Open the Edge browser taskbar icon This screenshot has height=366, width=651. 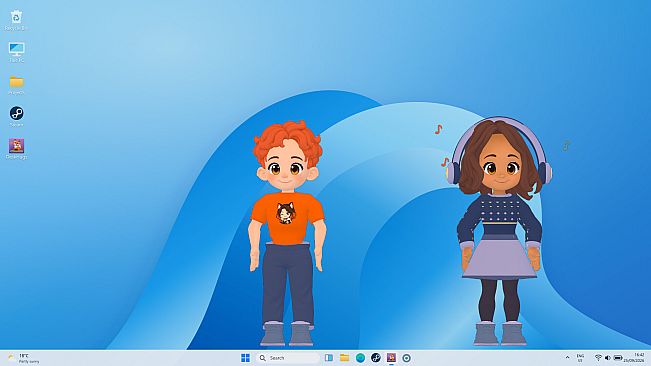tap(360, 358)
